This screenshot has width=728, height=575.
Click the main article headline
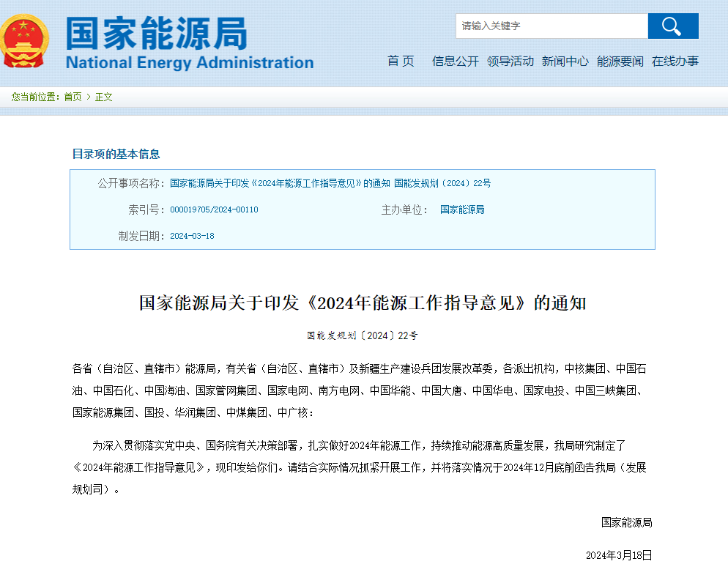[x=363, y=303]
